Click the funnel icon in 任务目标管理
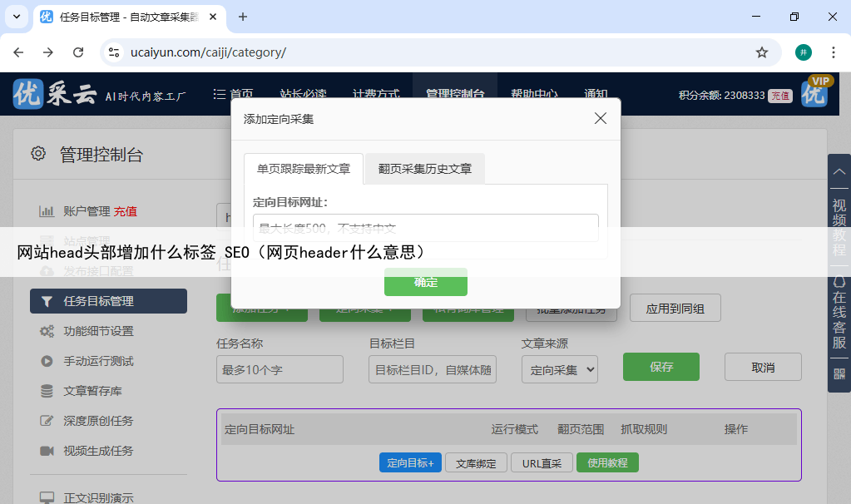Viewport: 851px width, 504px height. [x=47, y=301]
